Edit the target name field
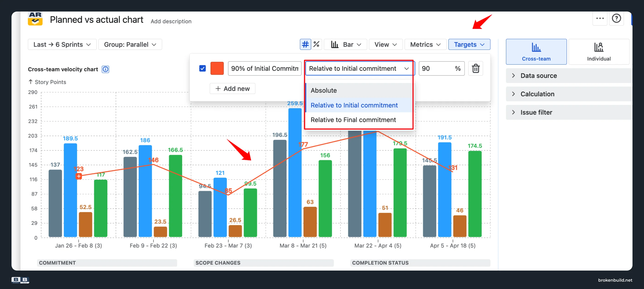 click(265, 68)
